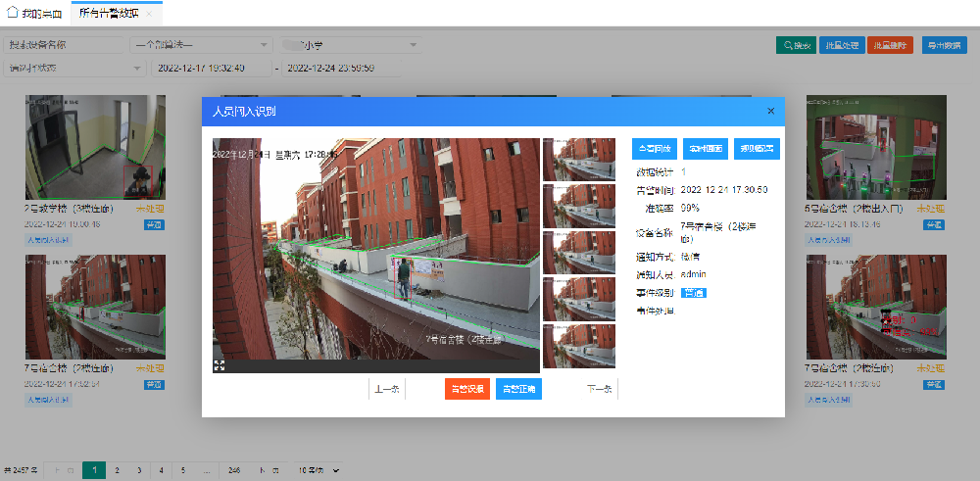Go to next alarm with 下一条
This screenshot has height=481, width=980.
click(x=600, y=389)
